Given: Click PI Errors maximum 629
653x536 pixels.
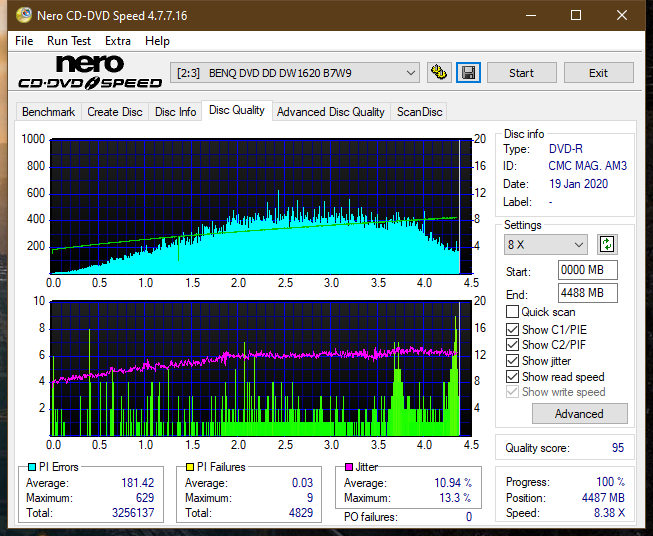Looking at the screenshot, I should (x=145, y=498).
